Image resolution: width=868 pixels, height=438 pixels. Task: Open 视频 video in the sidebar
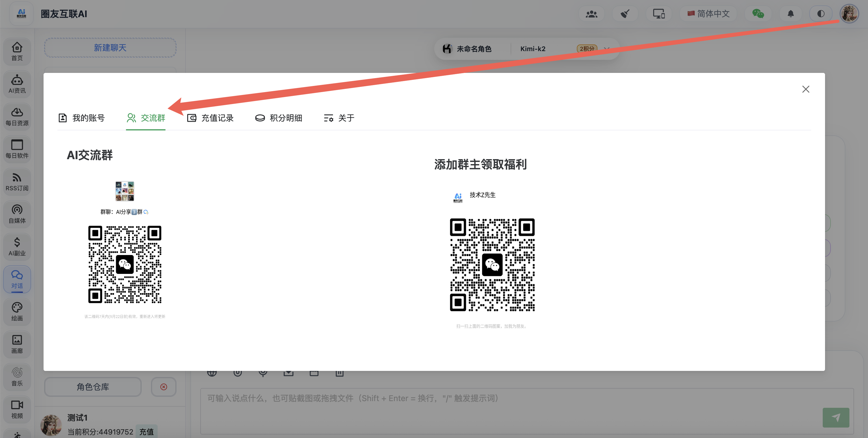(17, 409)
